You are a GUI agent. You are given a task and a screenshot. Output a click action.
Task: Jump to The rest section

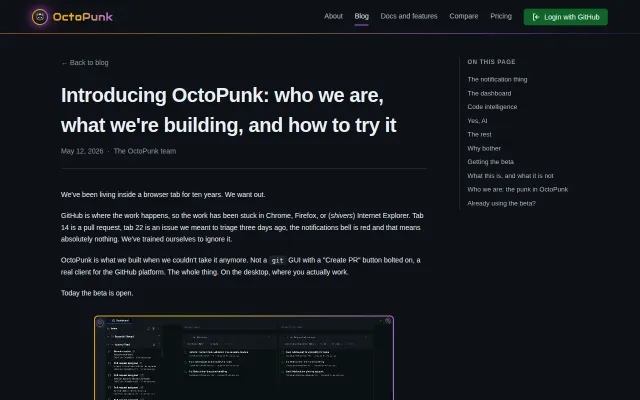[x=479, y=135]
